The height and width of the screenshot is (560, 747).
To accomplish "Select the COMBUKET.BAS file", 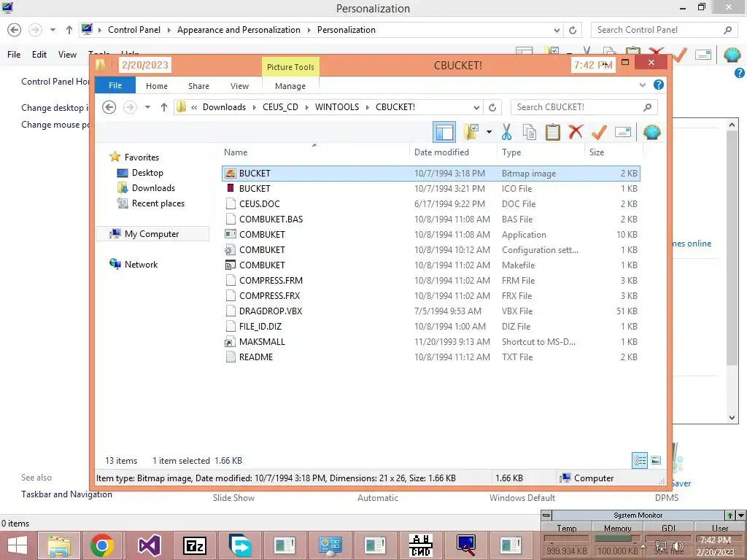I will 430,219.
